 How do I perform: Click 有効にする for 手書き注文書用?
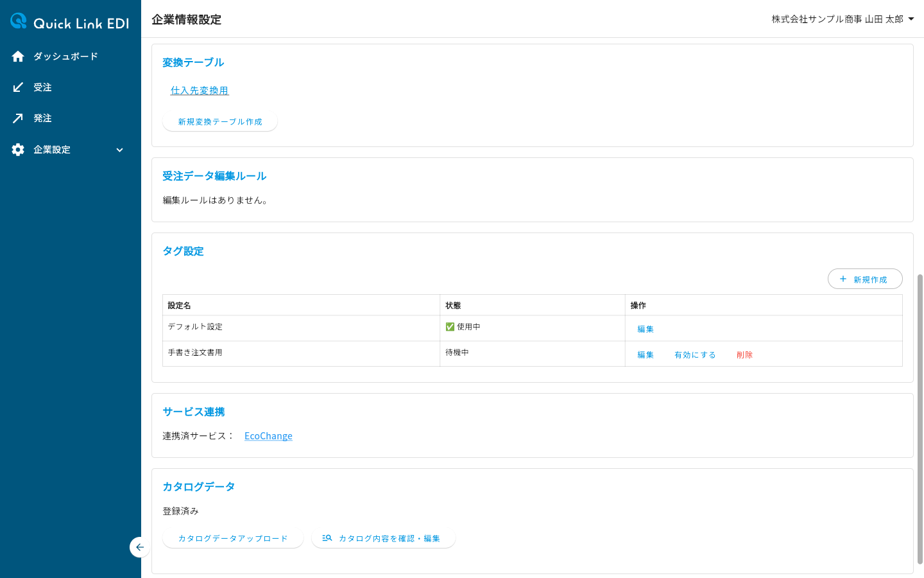tap(695, 355)
